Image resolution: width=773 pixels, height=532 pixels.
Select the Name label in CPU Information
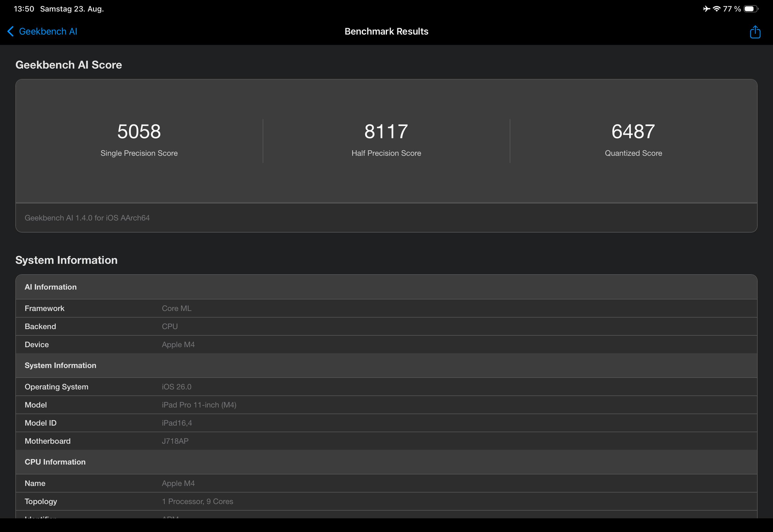click(x=35, y=483)
